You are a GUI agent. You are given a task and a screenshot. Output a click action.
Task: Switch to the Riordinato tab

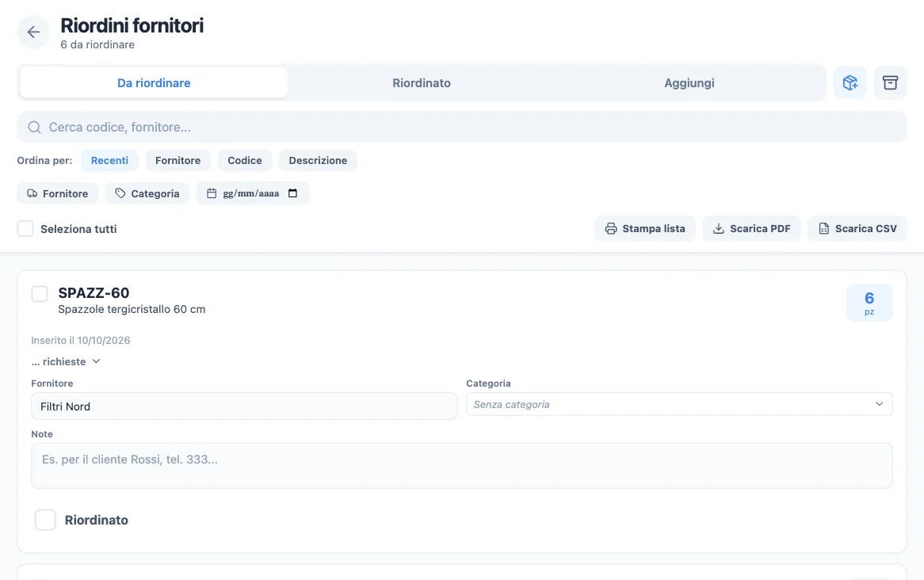click(x=422, y=83)
